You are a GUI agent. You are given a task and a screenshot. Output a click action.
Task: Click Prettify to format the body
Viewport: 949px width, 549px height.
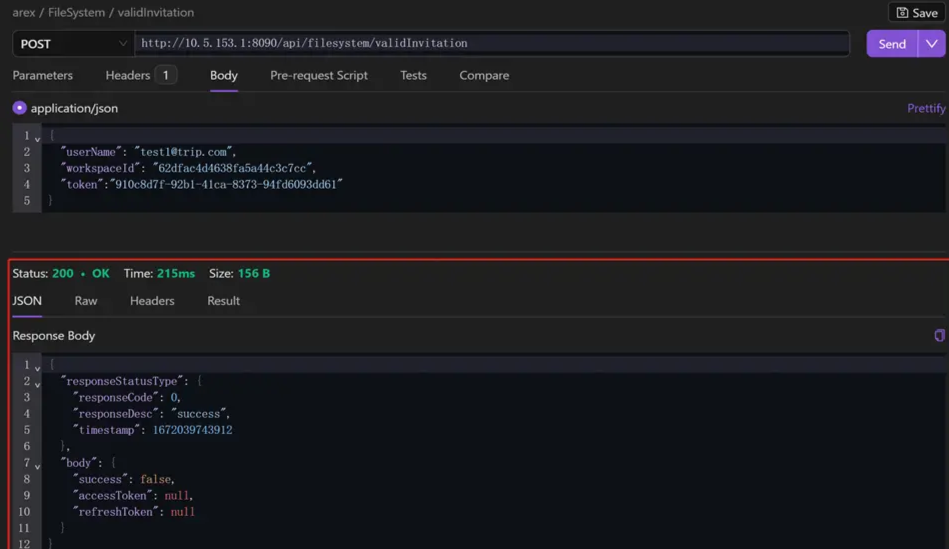(x=925, y=108)
